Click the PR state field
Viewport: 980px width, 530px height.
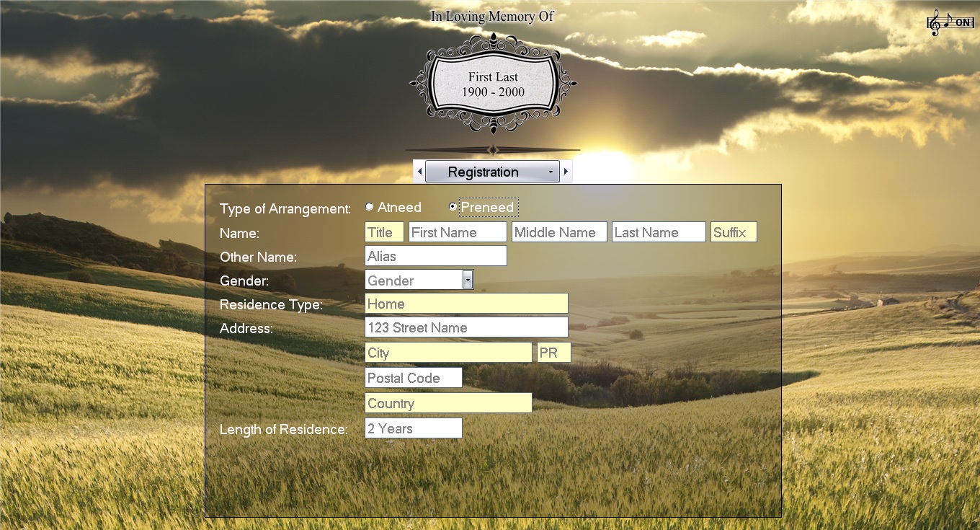tap(554, 353)
